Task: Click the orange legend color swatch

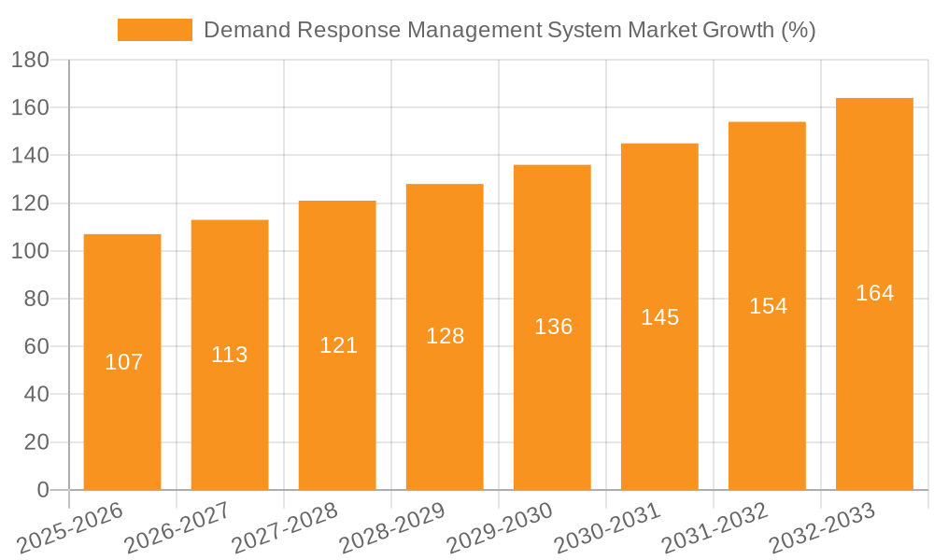Action: click(154, 30)
